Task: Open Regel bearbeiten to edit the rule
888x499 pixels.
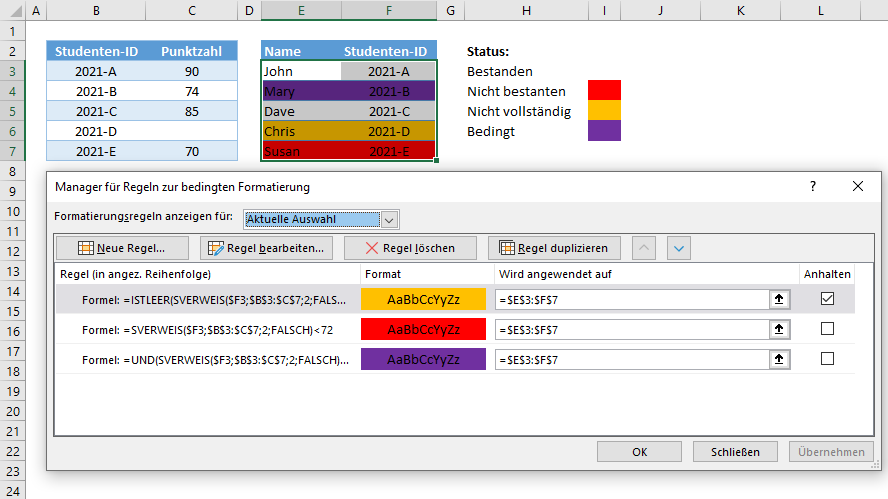Action: (x=266, y=248)
